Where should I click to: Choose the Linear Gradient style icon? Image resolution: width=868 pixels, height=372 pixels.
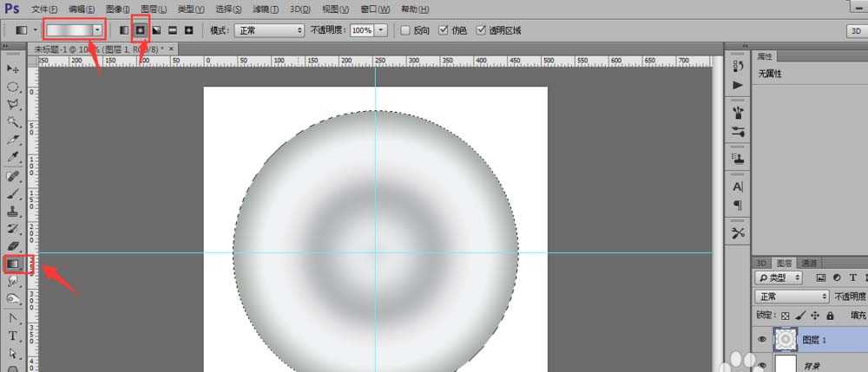tap(123, 30)
